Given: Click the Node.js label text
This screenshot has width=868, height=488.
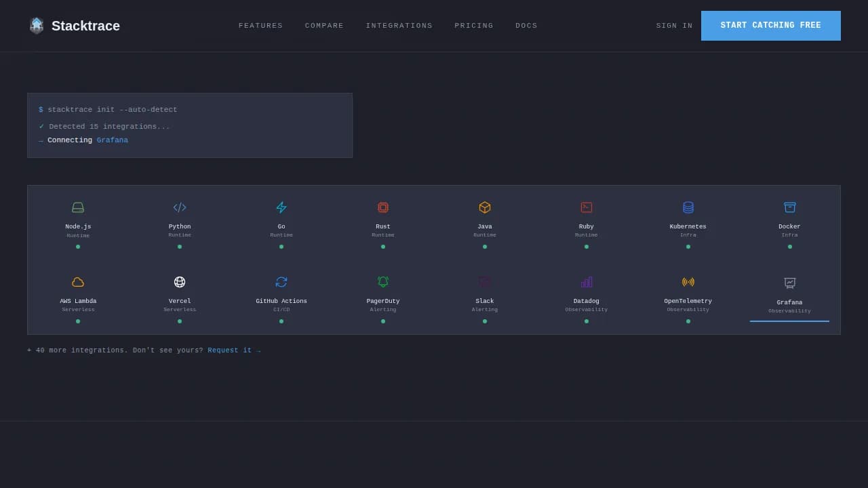Looking at the screenshot, I should coord(78,226).
